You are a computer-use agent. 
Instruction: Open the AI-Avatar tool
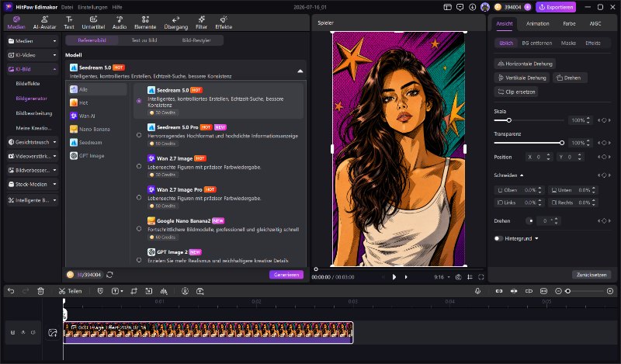point(44,23)
